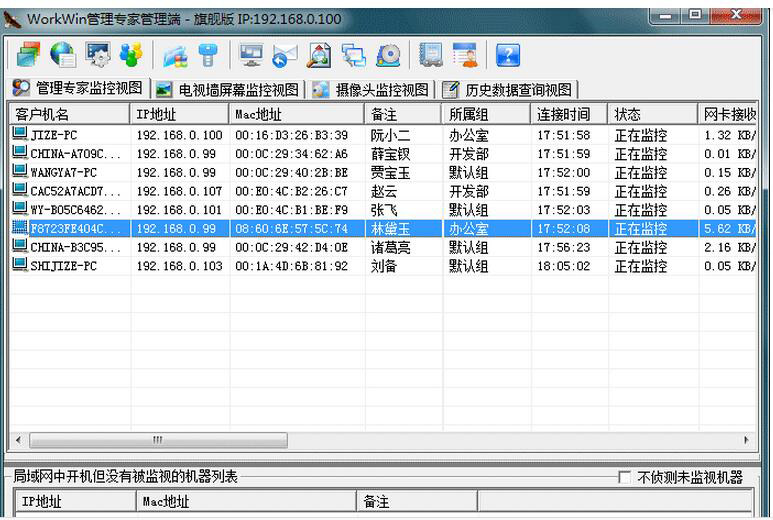This screenshot has width=773, height=520.
Task: Sort by IP地址 column in monitor list
Action: (x=179, y=114)
